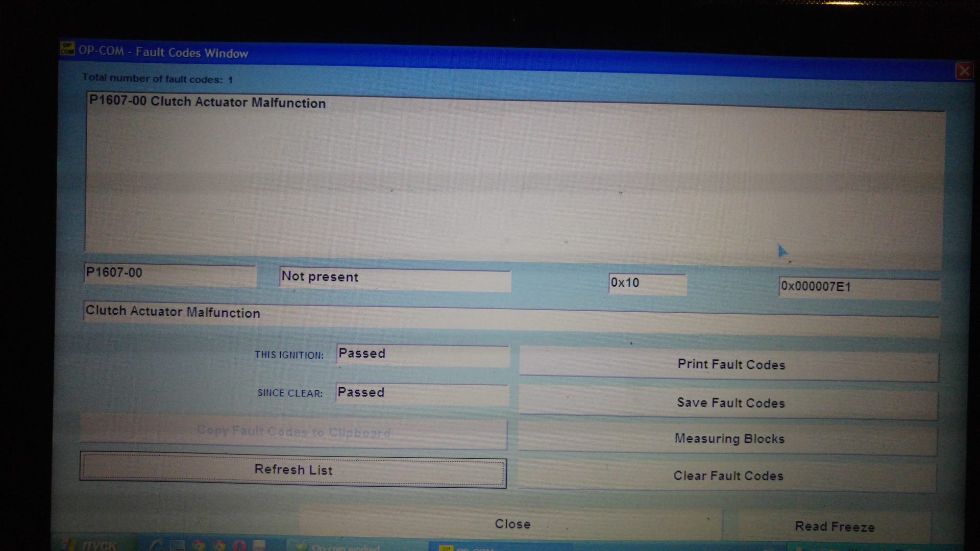Click the red X window close button
The width and height of the screenshot is (980, 551).
[x=964, y=71]
